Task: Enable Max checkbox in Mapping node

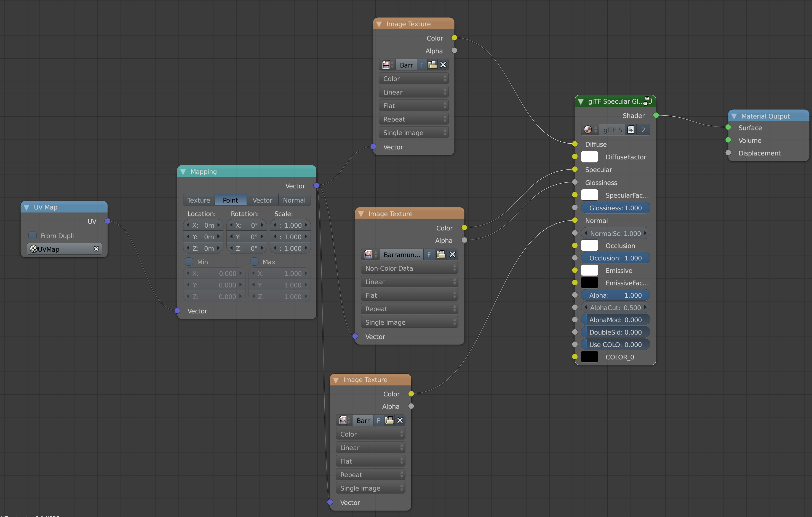Action: (x=254, y=262)
